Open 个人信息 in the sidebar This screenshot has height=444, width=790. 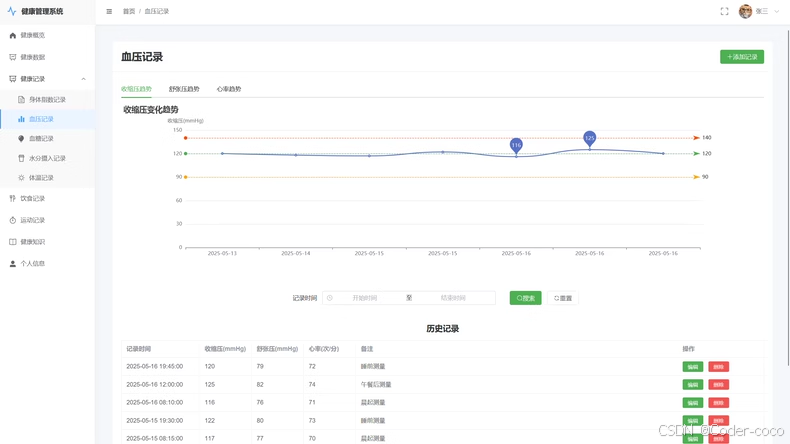click(x=47, y=264)
